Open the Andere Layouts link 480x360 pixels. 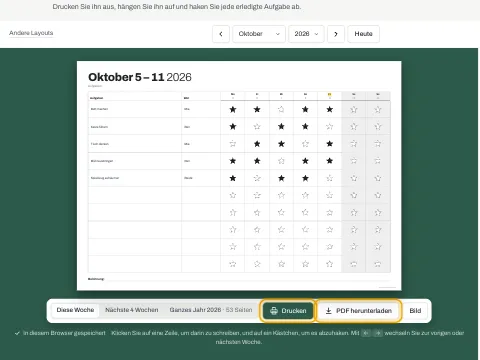tap(31, 33)
